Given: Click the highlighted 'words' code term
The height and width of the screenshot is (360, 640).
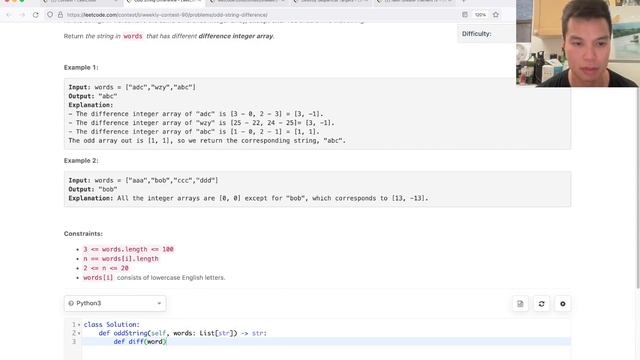Looking at the screenshot, I should (133, 36).
